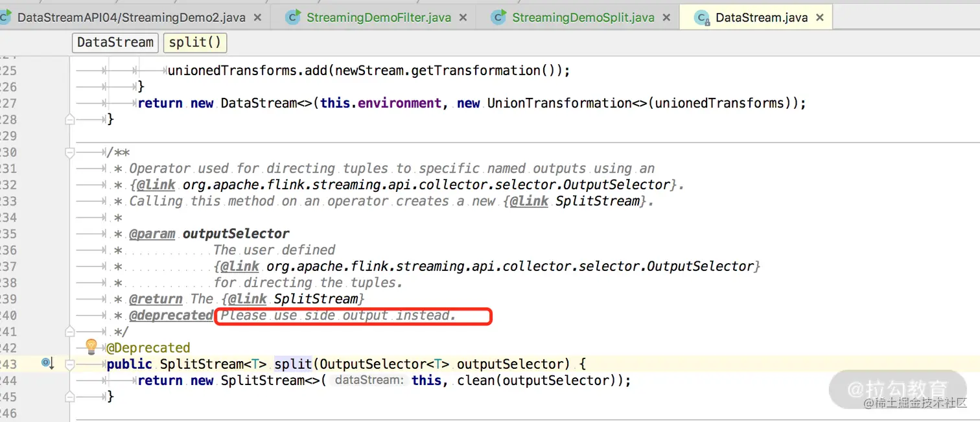The width and height of the screenshot is (980, 422).
Task: Click the locked class icon on DataStream.java tab
Action: point(702,18)
